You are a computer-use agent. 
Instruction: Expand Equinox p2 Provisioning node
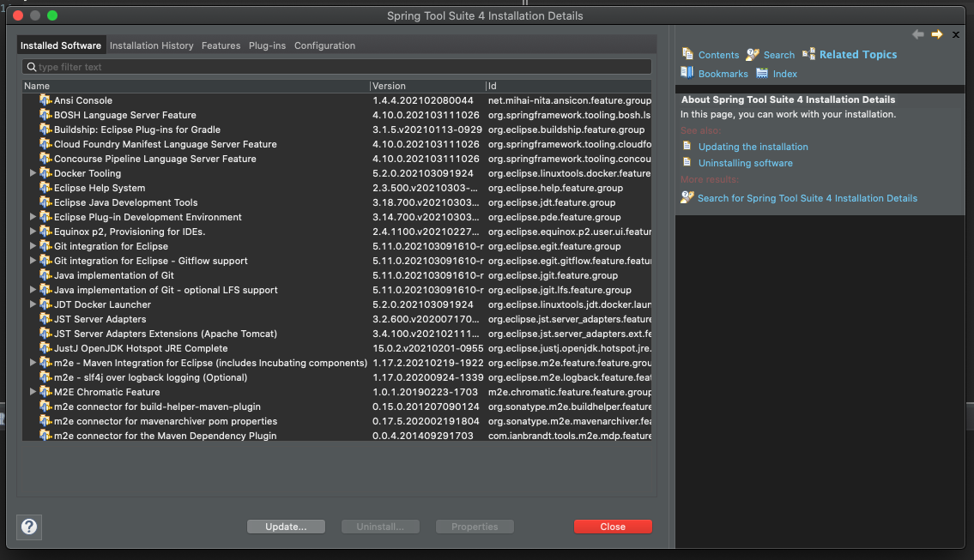pos(33,232)
